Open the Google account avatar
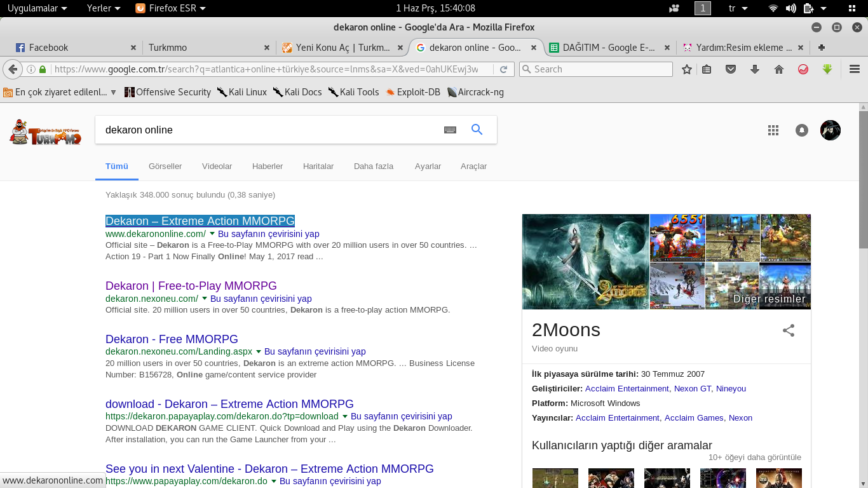 click(x=831, y=130)
